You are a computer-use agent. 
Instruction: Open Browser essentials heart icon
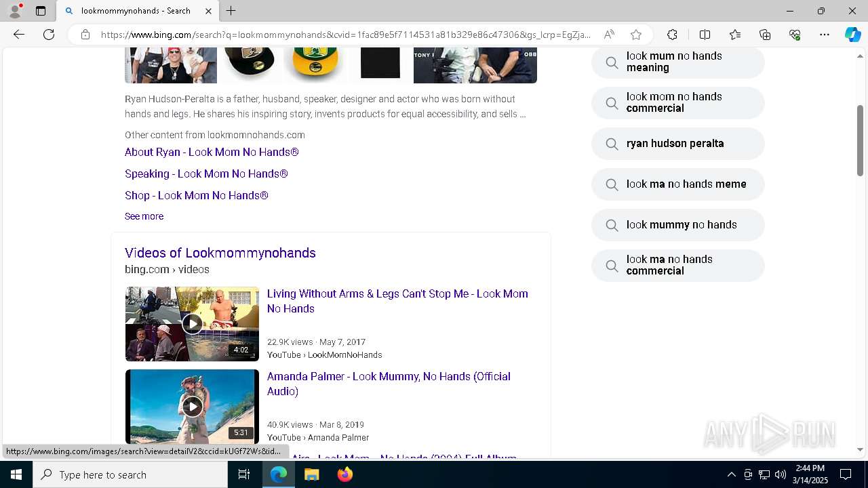coord(795,35)
